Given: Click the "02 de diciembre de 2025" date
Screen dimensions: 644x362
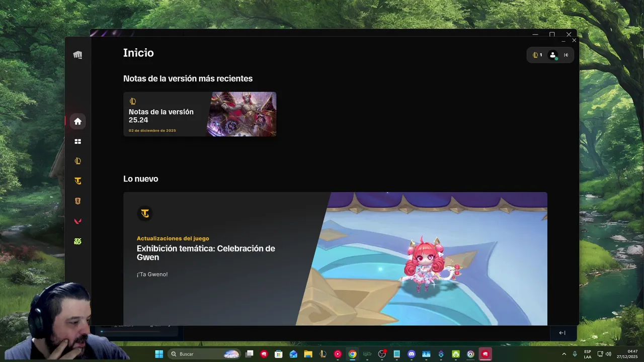Looking at the screenshot, I should [x=152, y=131].
